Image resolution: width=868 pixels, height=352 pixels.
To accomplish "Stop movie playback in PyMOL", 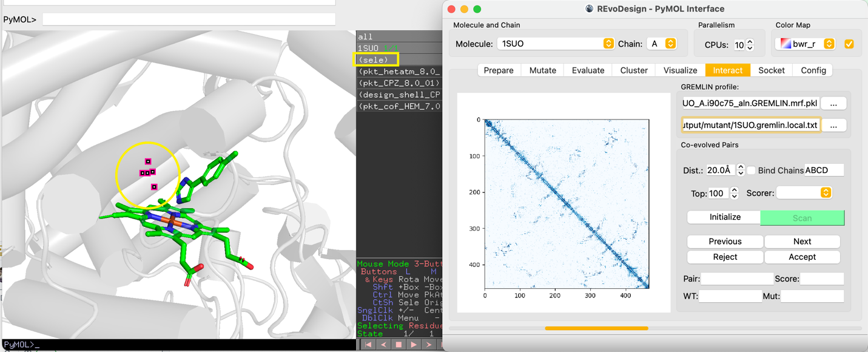I will (x=399, y=345).
